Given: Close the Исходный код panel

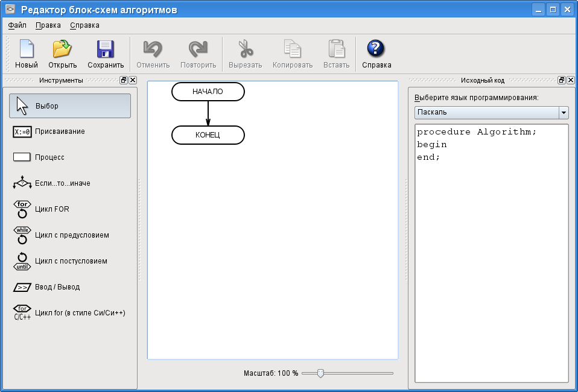Looking at the screenshot, I should (571, 80).
